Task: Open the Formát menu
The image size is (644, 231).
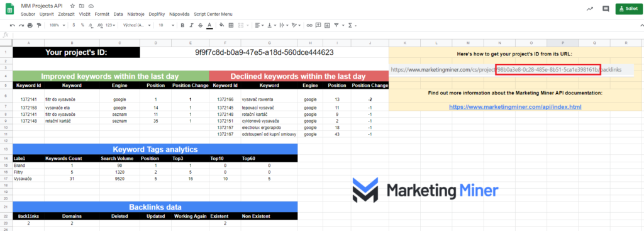Action: click(102, 14)
